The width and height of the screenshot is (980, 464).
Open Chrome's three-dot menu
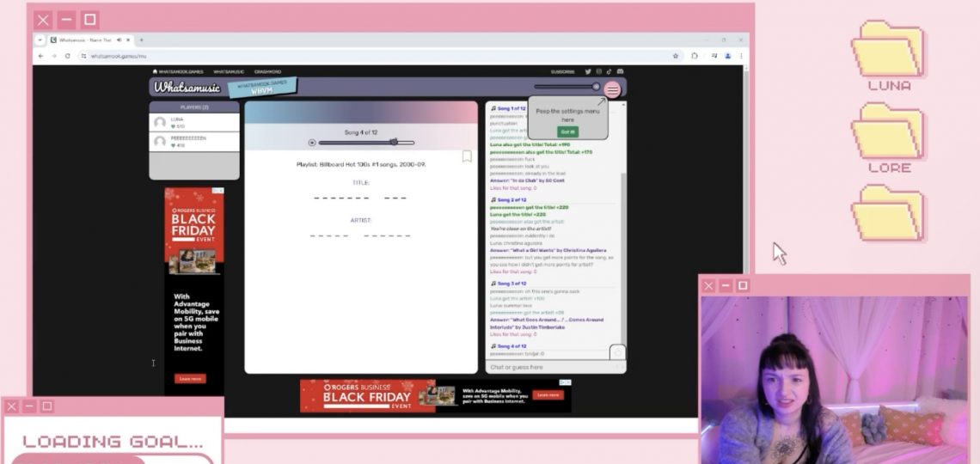[740, 56]
